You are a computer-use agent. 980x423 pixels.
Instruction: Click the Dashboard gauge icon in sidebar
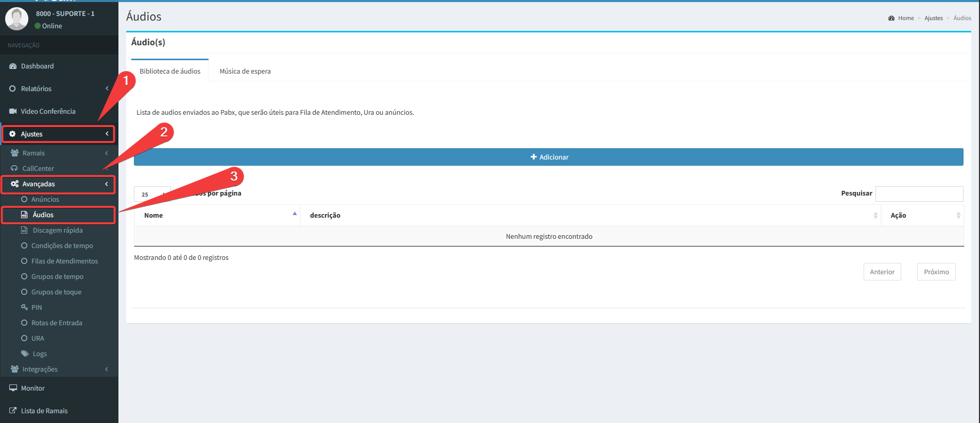point(13,66)
